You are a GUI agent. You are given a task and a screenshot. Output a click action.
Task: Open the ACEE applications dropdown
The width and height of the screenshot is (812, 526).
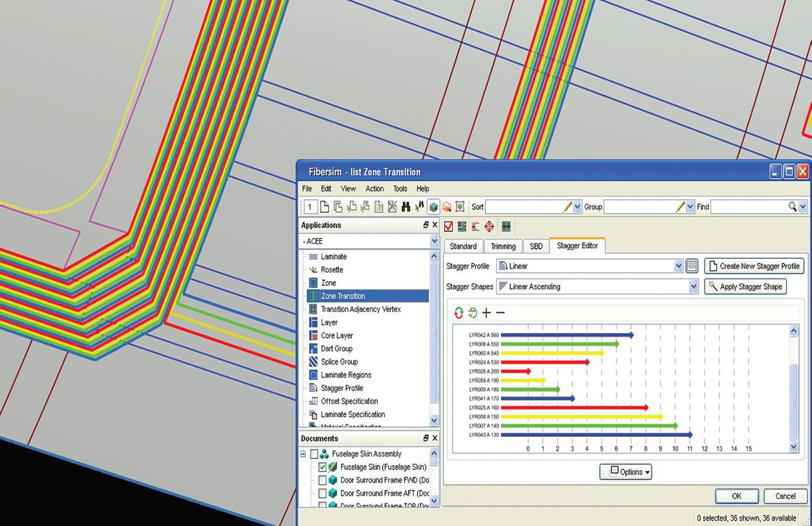(x=434, y=241)
